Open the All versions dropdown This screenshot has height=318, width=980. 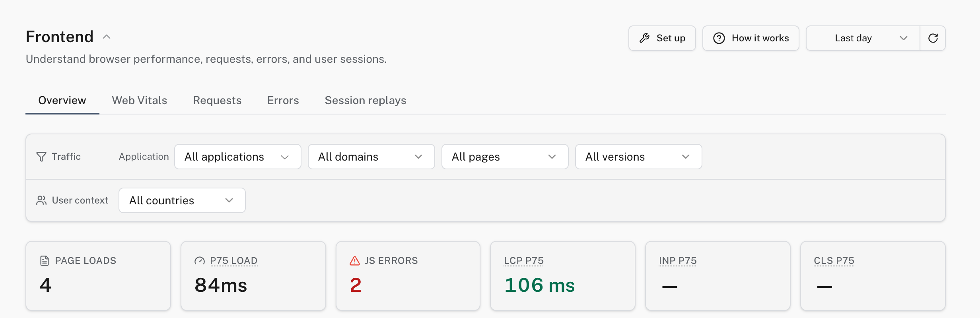639,157
